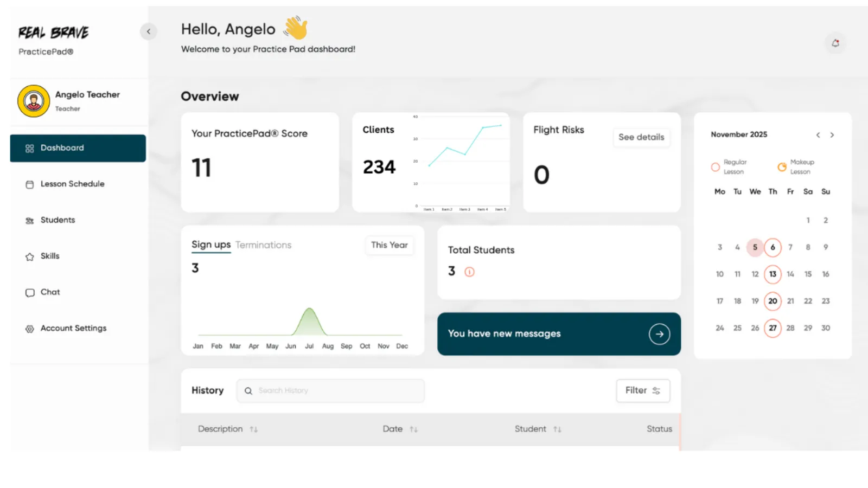Sort by Description using the sort arrows
This screenshot has width=868, height=488.
253,429
